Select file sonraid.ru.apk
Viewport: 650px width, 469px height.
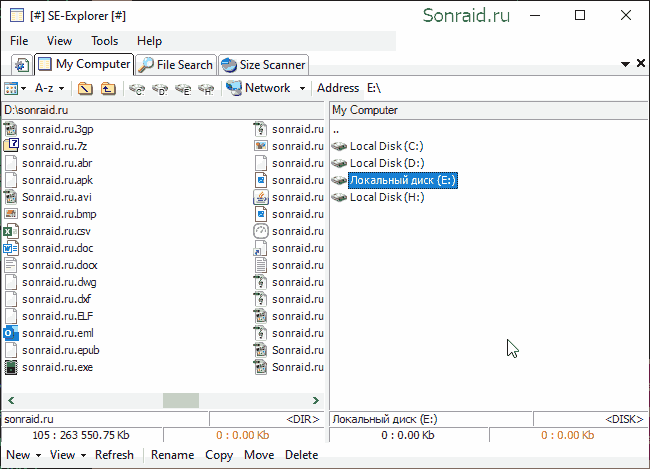point(57,180)
